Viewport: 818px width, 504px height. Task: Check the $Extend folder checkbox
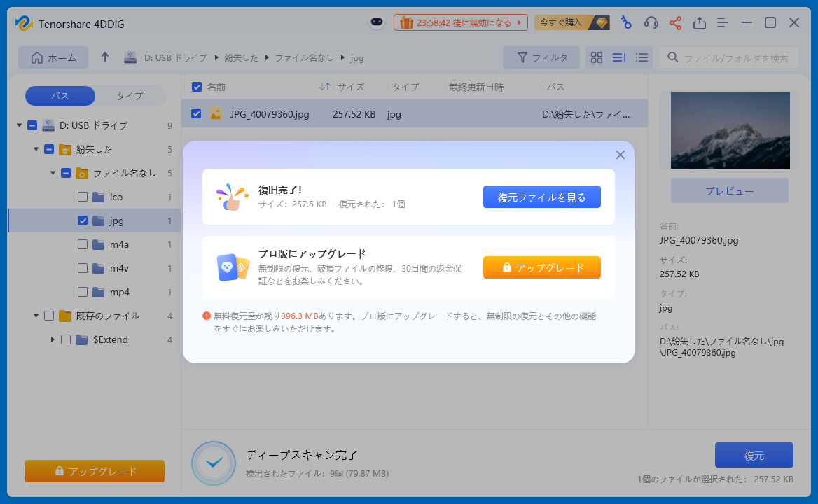(x=66, y=339)
